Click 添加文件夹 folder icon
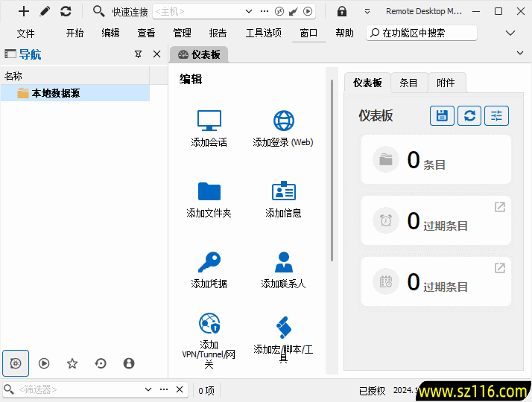532x402 pixels. 209,191
